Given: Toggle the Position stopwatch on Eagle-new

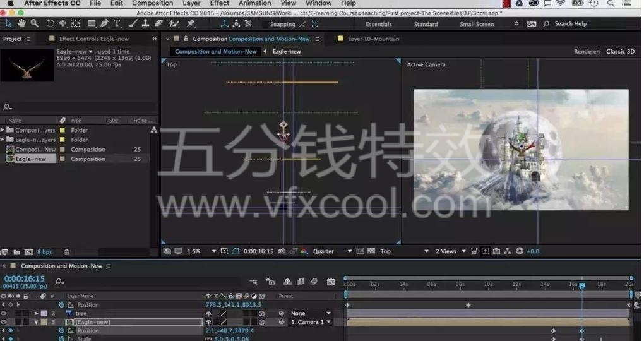Looking at the screenshot, I should [62, 330].
